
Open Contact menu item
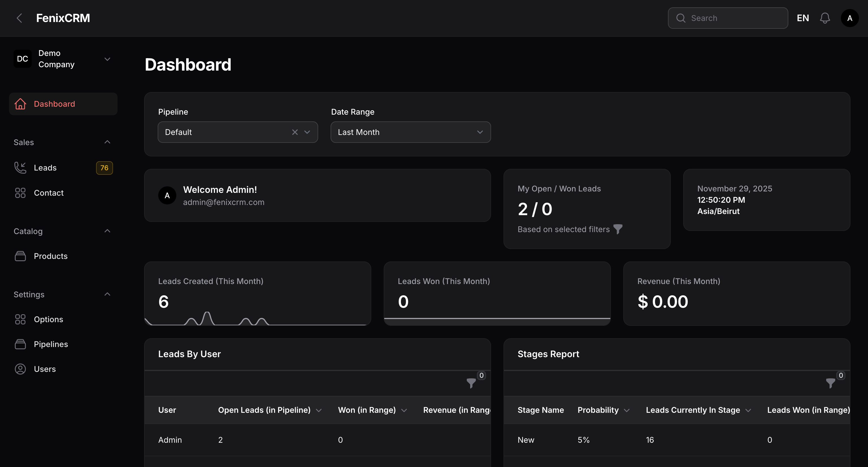pos(63,193)
